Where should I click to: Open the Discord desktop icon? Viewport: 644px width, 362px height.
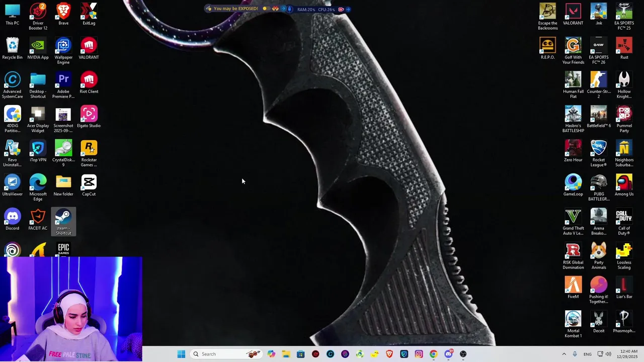(x=12, y=219)
